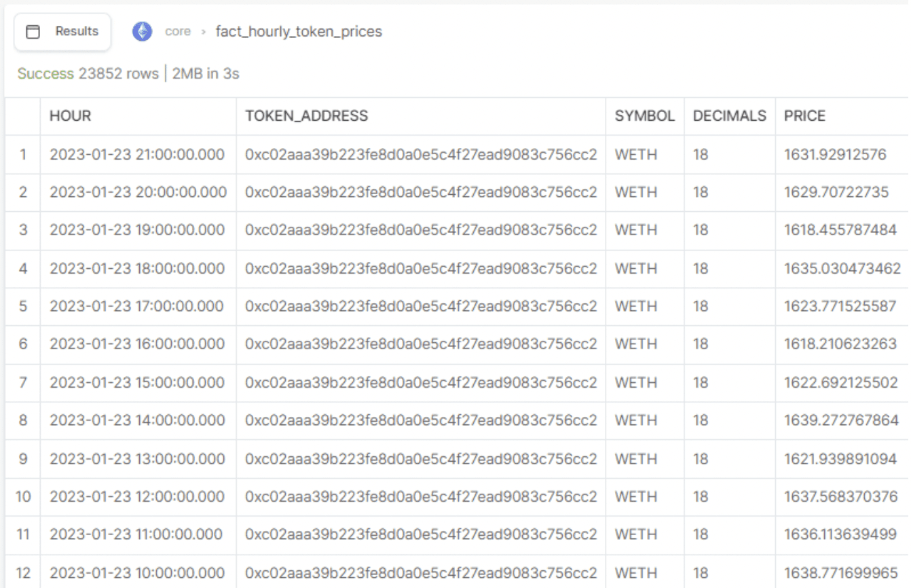Select row number 1

[x=21, y=154]
